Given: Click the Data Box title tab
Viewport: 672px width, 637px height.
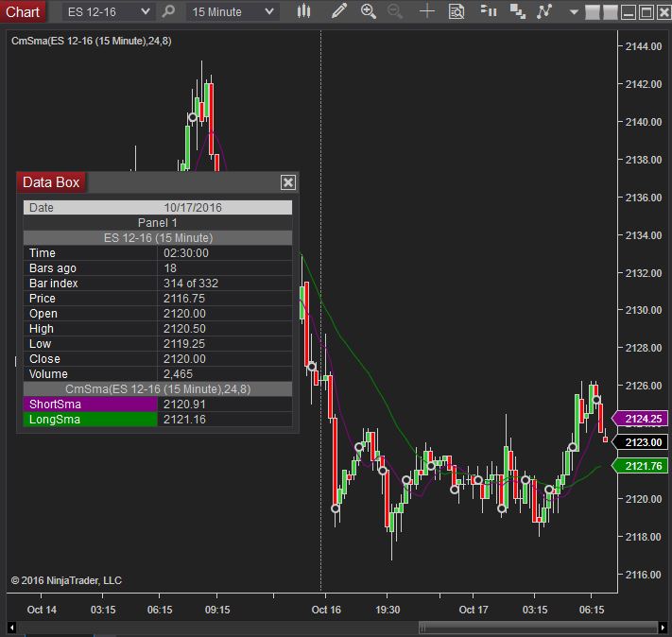Looking at the screenshot, I should point(51,182).
